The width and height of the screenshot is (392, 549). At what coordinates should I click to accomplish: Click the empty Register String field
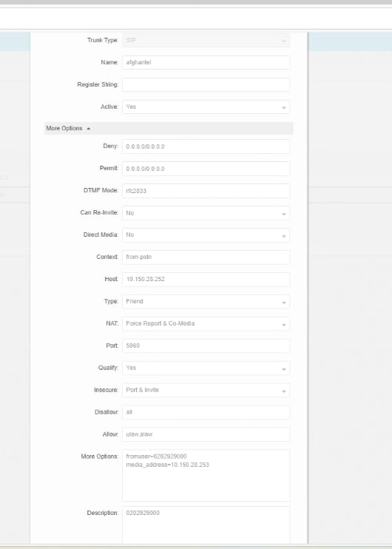[x=206, y=85]
